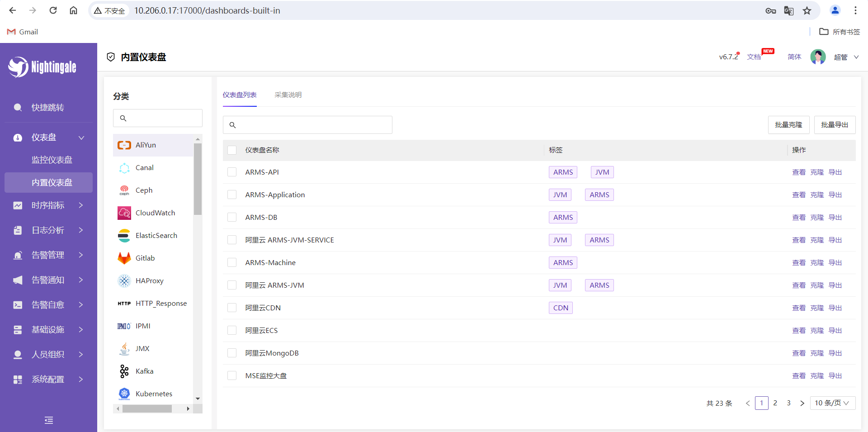
Task: Select the Canal category icon
Action: point(124,168)
